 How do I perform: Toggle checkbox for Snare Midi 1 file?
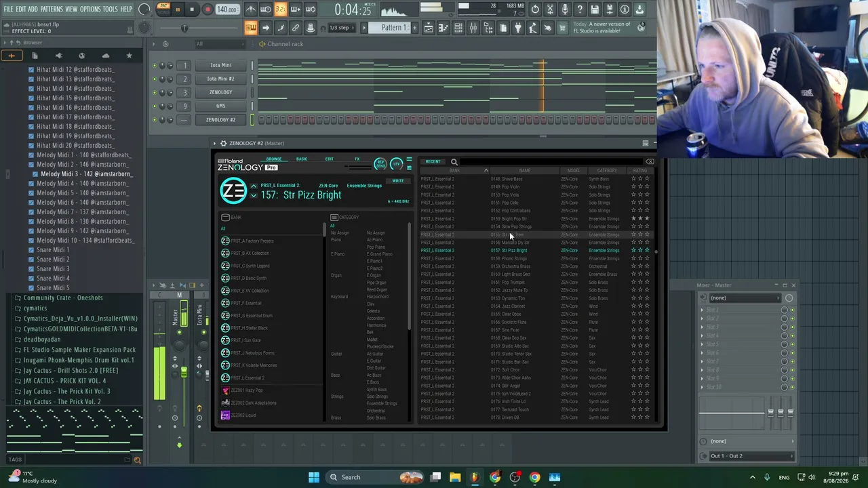coord(31,250)
